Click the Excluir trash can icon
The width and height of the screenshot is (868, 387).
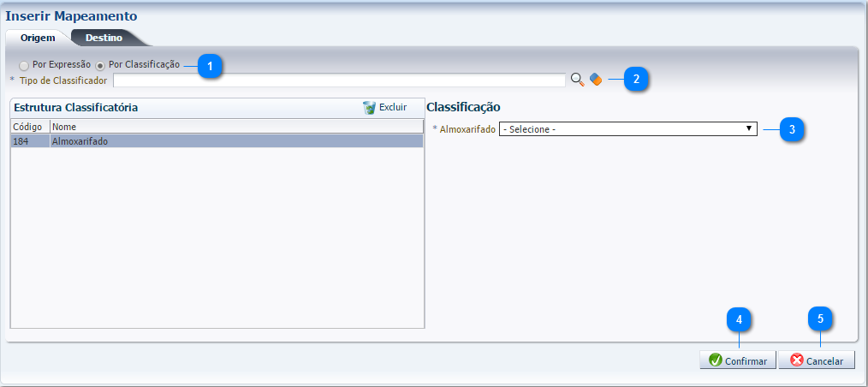click(x=369, y=108)
